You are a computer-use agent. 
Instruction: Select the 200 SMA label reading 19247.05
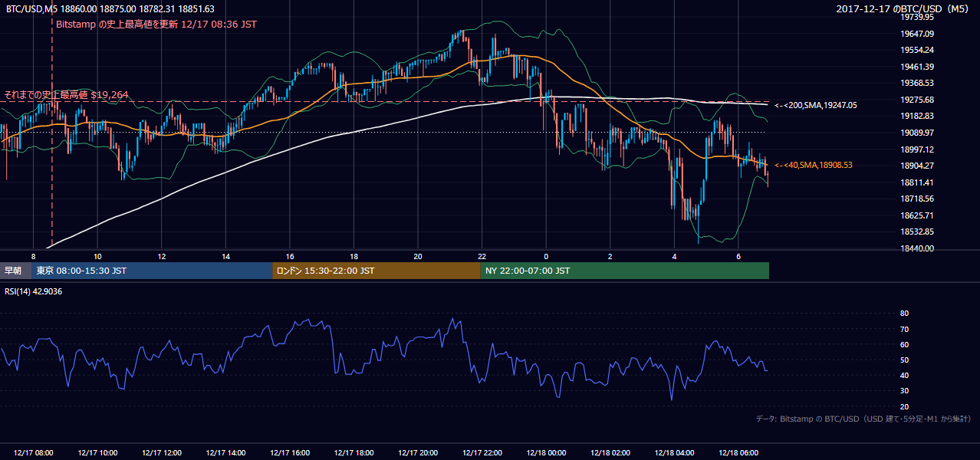pyautogui.click(x=816, y=105)
